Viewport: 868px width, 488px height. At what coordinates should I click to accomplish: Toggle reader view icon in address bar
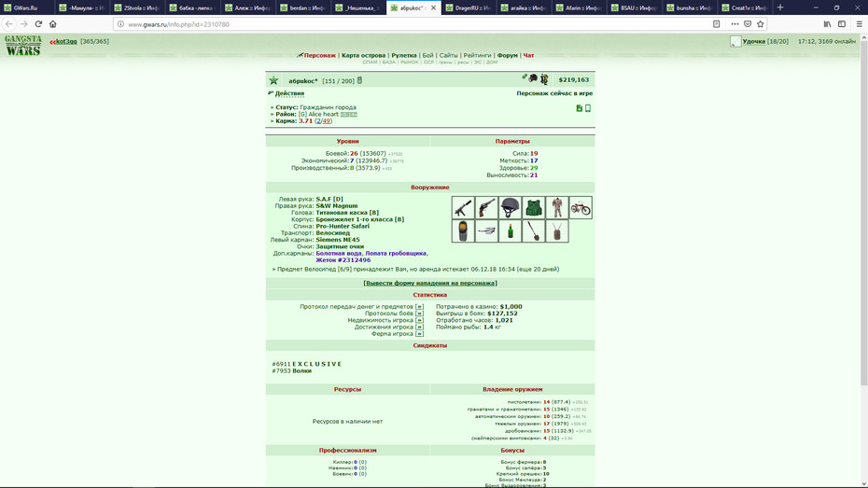tap(716, 23)
